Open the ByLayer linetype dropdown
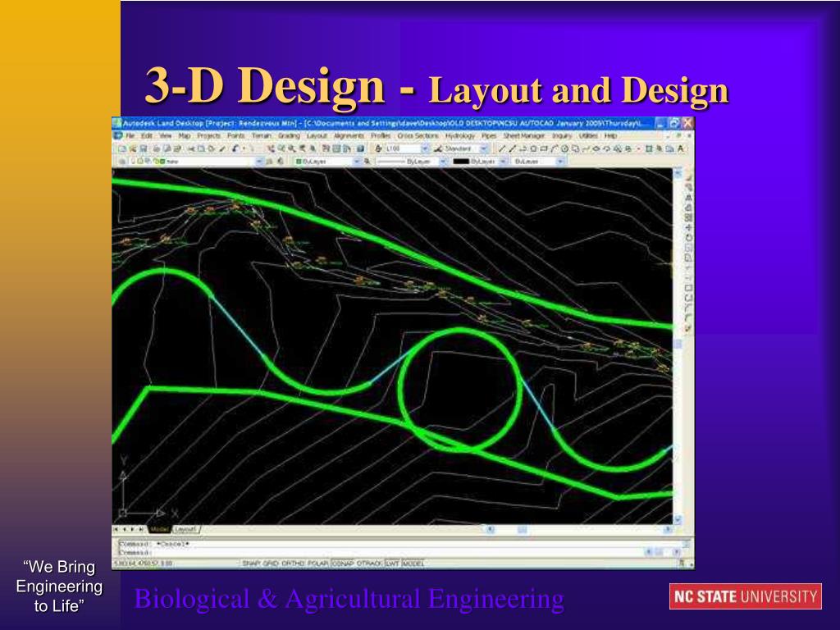This screenshot has width=840, height=630. click(x=412, y=162)
